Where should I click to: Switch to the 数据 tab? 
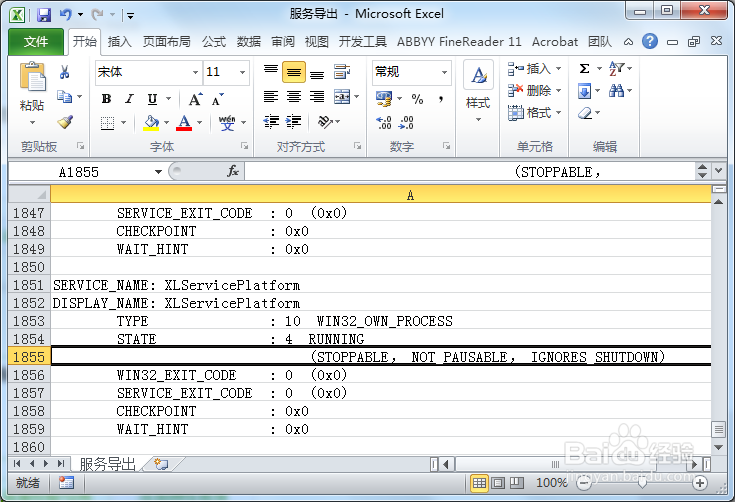tap(248, 42)
